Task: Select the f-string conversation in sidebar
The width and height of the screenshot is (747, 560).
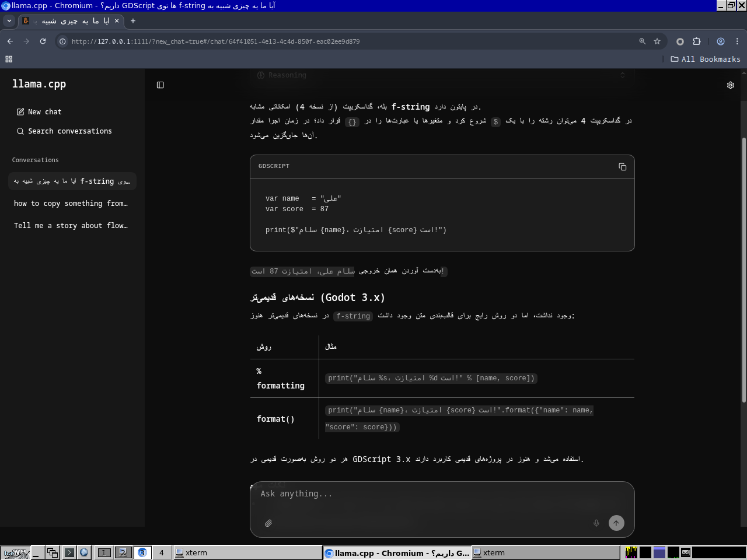Action: (x=72, y=181)
